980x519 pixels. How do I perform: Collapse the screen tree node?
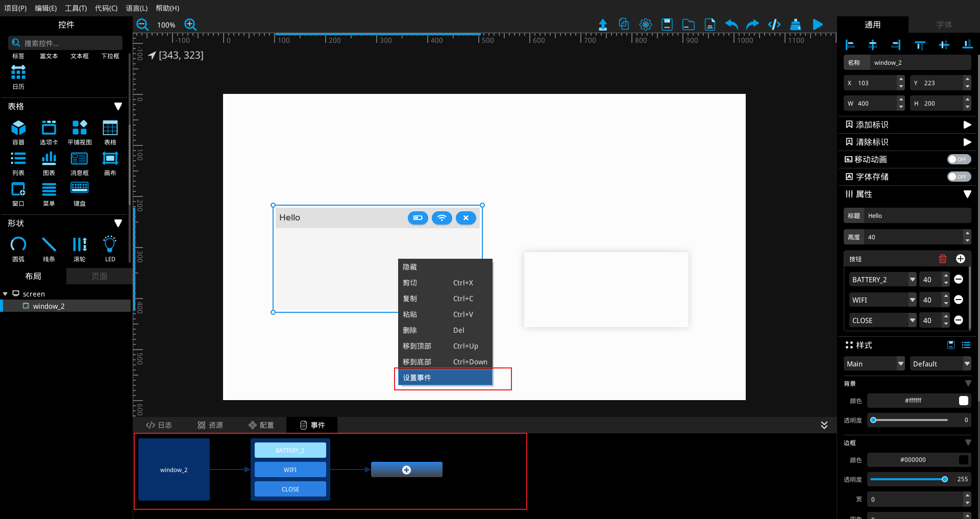pyautogui.click(x=5, y=294)
